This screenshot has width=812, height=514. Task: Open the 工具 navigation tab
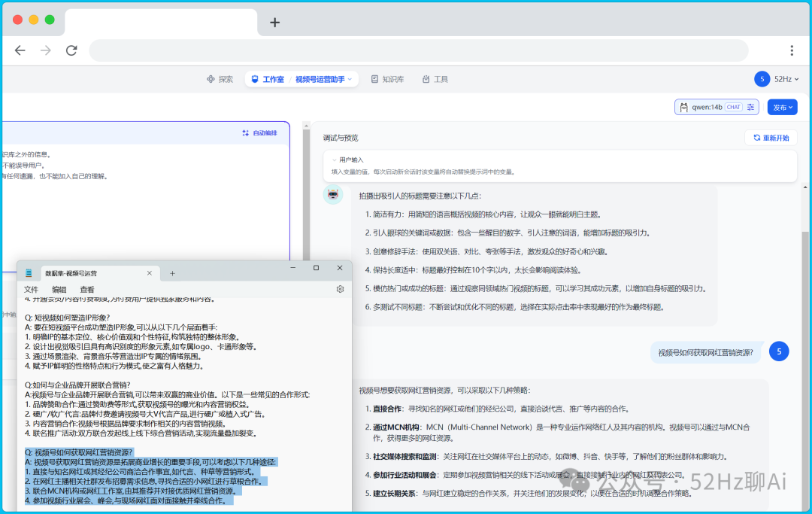[x=435, y=79]
